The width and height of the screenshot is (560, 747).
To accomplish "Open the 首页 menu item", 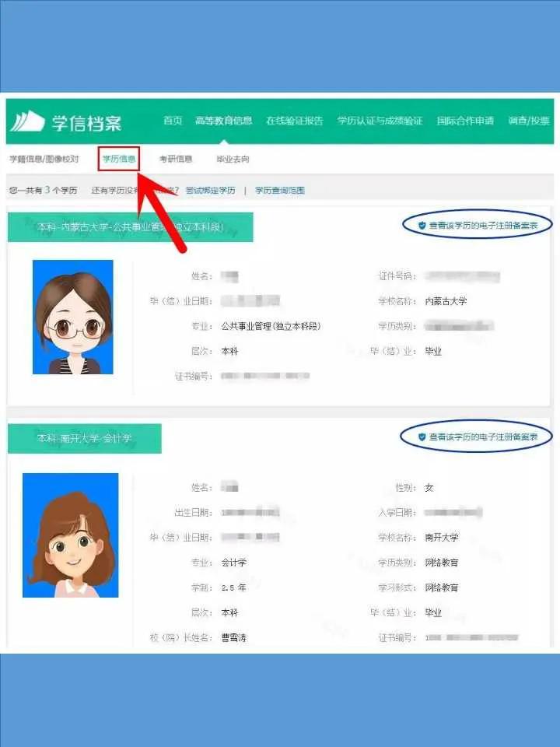I will [173, 121].
